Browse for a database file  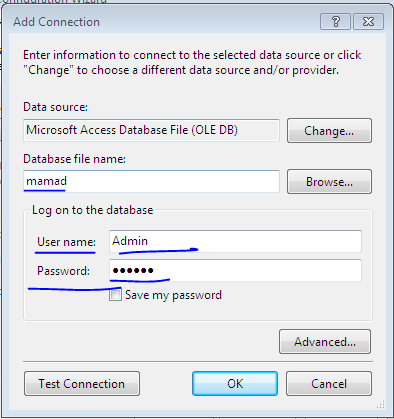point(329,182)
